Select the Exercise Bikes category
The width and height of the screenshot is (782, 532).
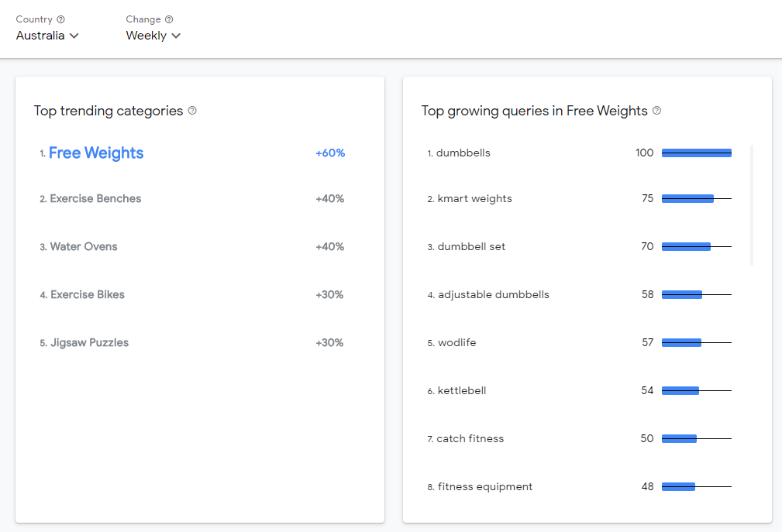click(x=87, y=295)
